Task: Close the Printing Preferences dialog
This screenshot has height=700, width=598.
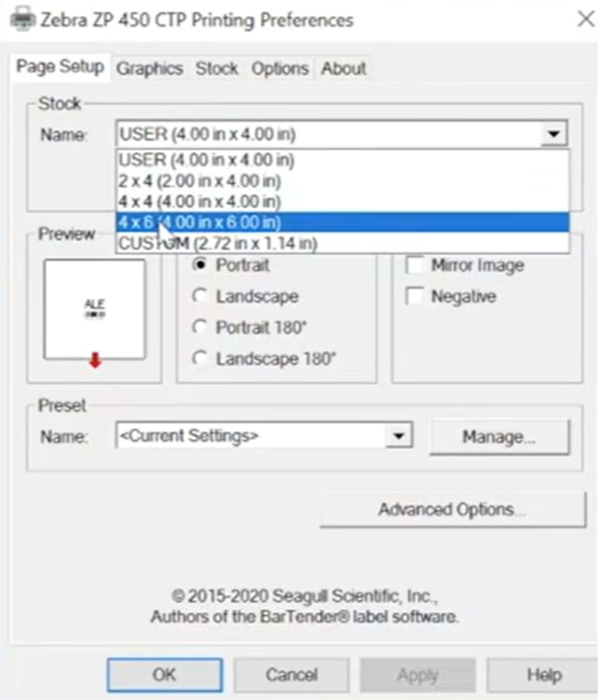Action: click(x=586, y=20)
